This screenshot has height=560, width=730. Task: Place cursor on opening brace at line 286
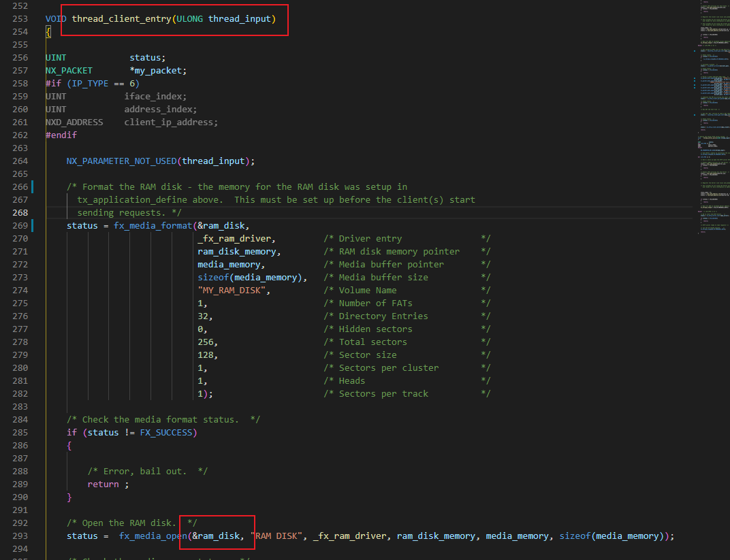point(69,446)
